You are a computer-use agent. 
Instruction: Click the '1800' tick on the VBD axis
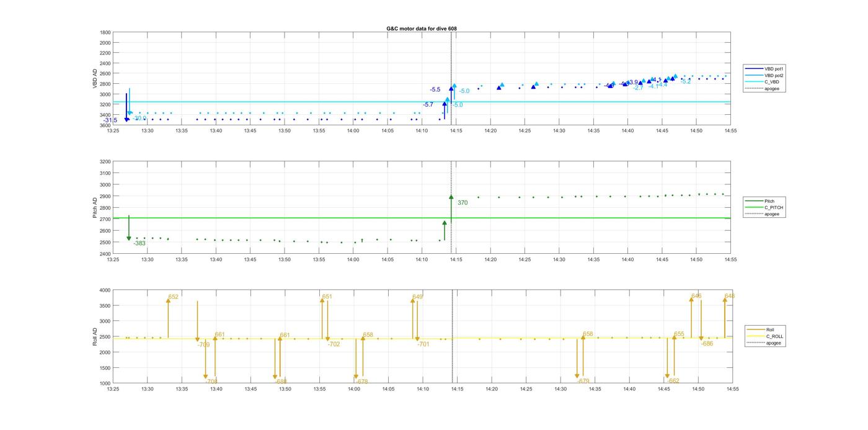(x=105, y=32)
